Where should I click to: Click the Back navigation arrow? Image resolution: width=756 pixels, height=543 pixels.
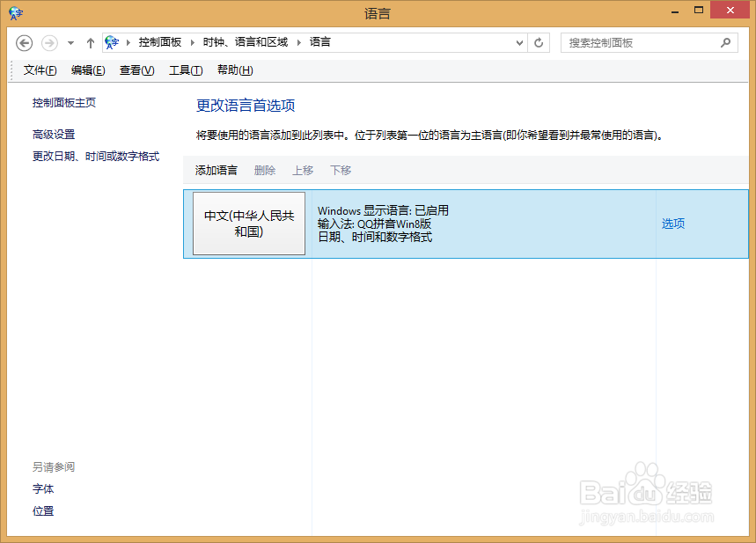pyautogui.click(x=24, y=43)
